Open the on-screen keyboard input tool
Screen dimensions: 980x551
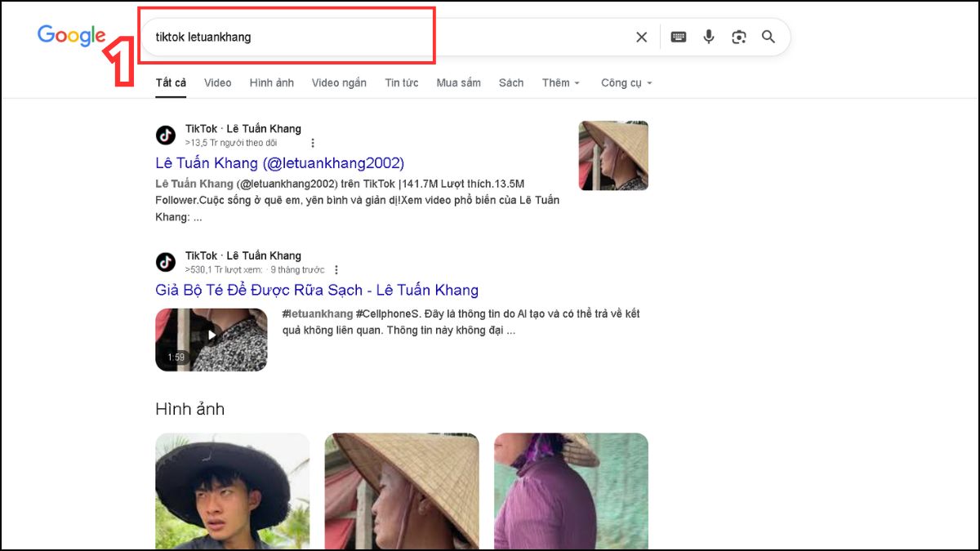point(679,37)
